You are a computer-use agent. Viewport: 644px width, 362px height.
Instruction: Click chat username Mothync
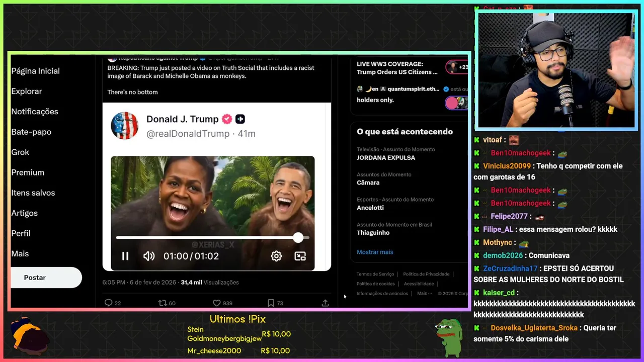click(498, 242)
